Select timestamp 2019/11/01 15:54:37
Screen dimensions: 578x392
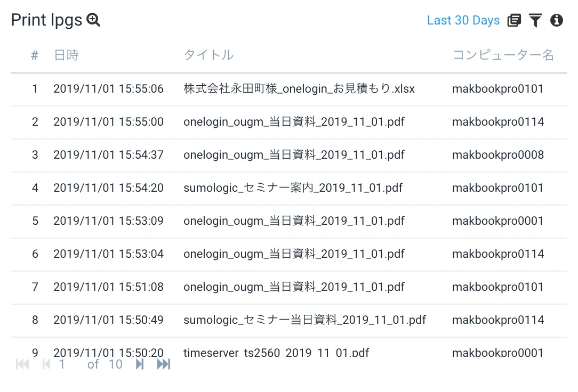pyautogui.click(x=108, y=155)
